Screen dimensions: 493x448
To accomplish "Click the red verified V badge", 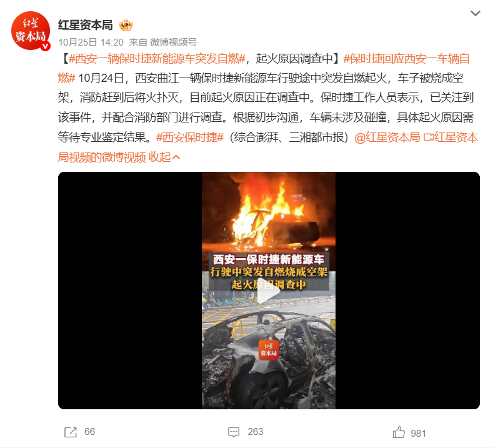I will click(x=46, y=46).
